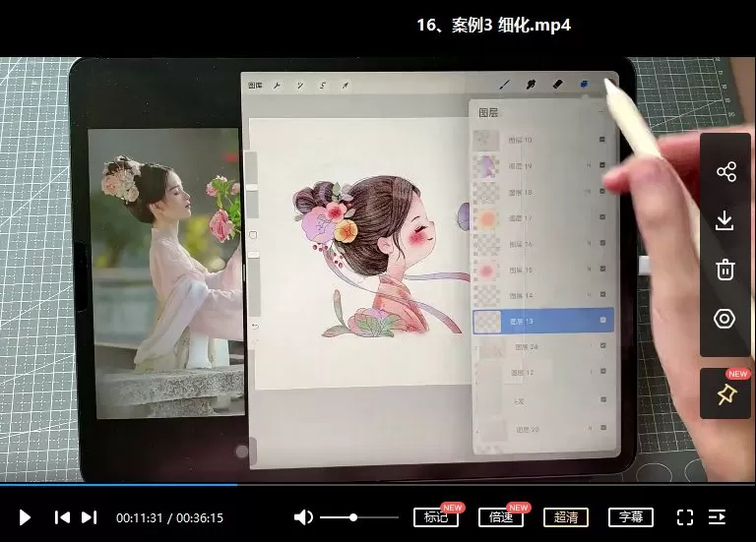This screenshot has height=542, width=756.
Task: Select the Paint brush tool
Action: tap(504, 85)
